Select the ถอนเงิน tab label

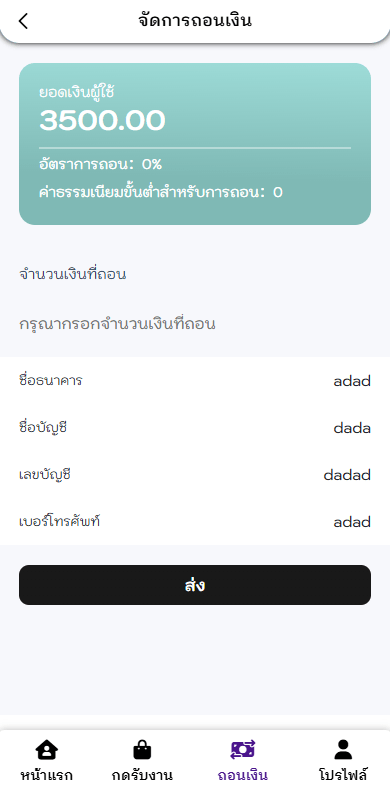[243, 774]
